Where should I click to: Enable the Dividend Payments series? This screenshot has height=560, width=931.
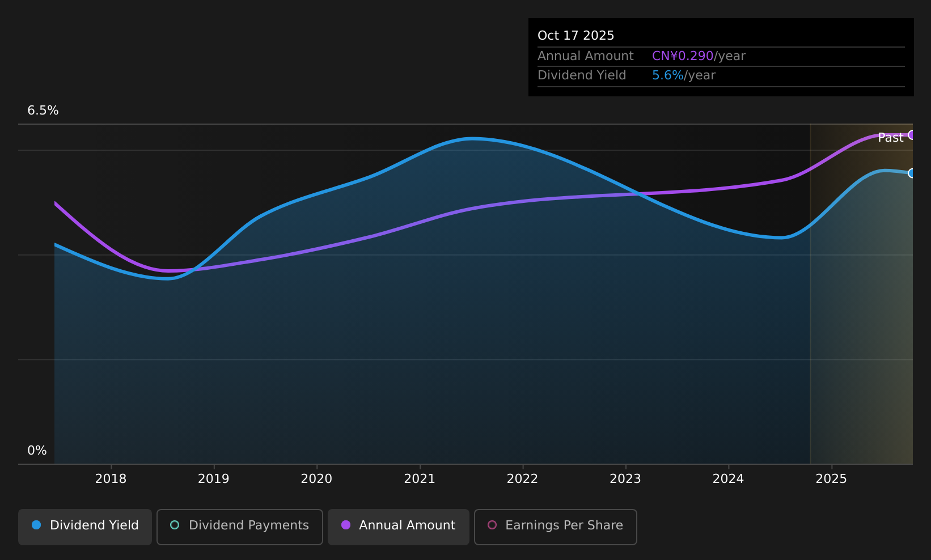(240, 527)
